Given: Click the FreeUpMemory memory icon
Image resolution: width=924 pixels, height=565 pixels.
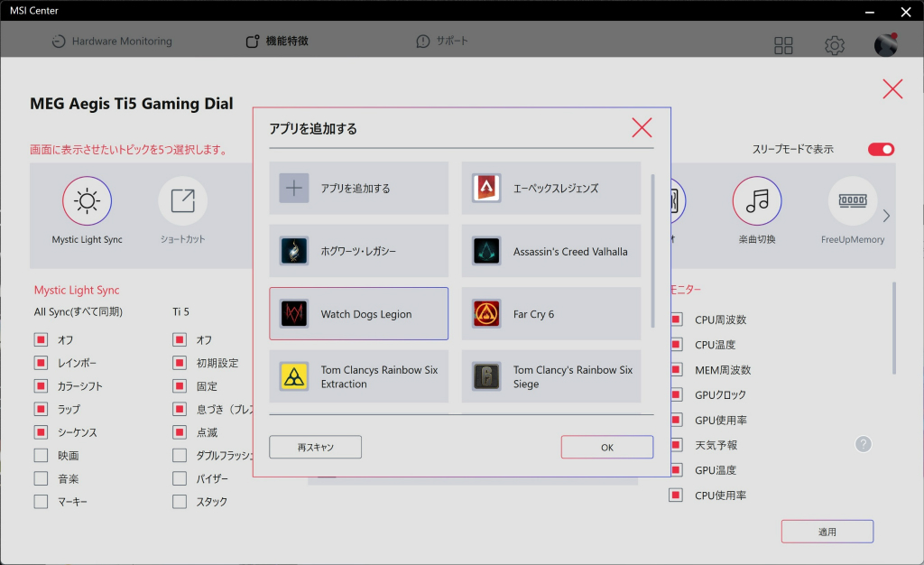Looking at the screenshot, I should tap(853, 201).
